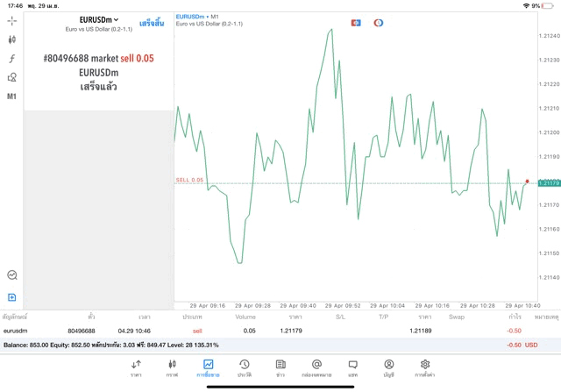Image resolution: width=561 pixels, height=392 pixels.
Task: Tap ticket number 80496688 in positions table
Action: point(82,331)
